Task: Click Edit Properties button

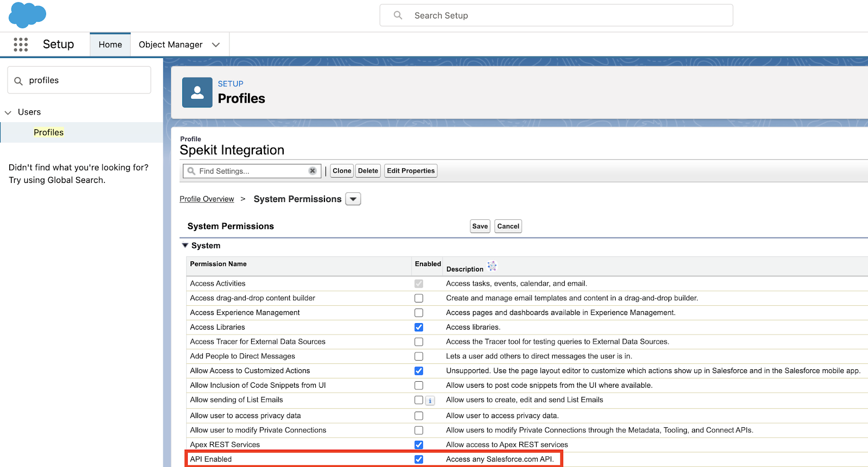Action: pos(411,171)
